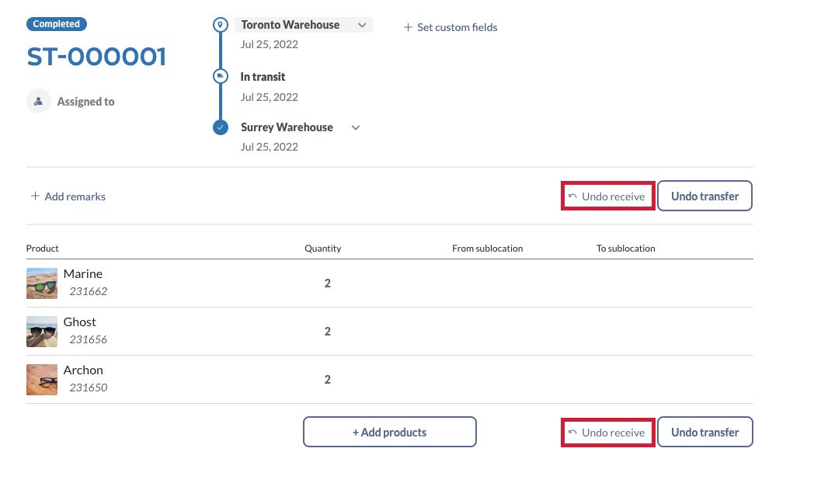Select the Assigned to field label
Screen dimensions: 821x504
(x=85, y=102)
